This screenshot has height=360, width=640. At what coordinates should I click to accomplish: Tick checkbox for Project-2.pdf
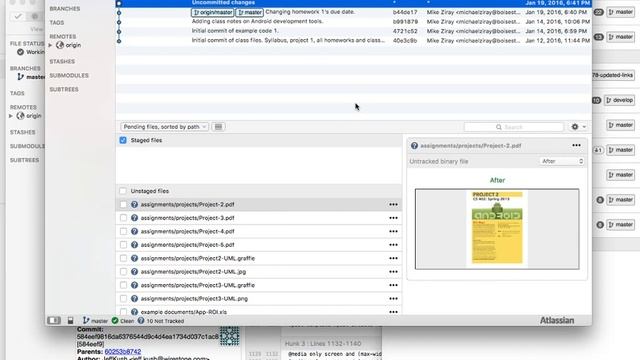point(123,204)
